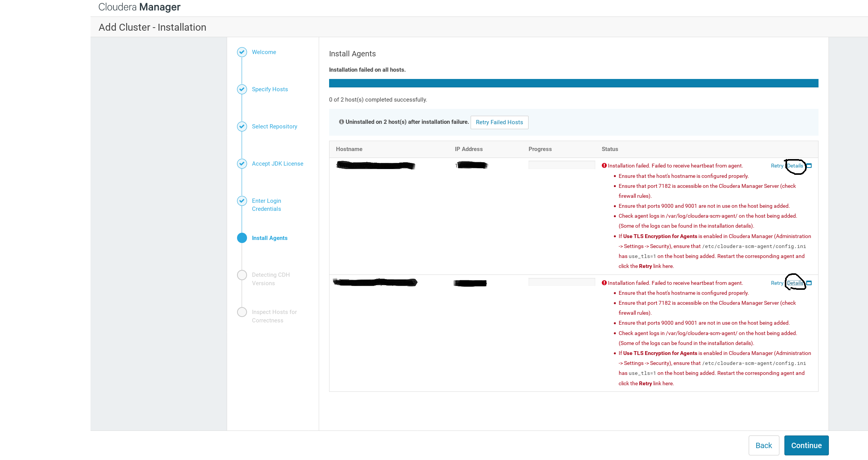The image size is (868, 460).
Task: Open second host details popup window icon
Action: (x=809, y=283)
